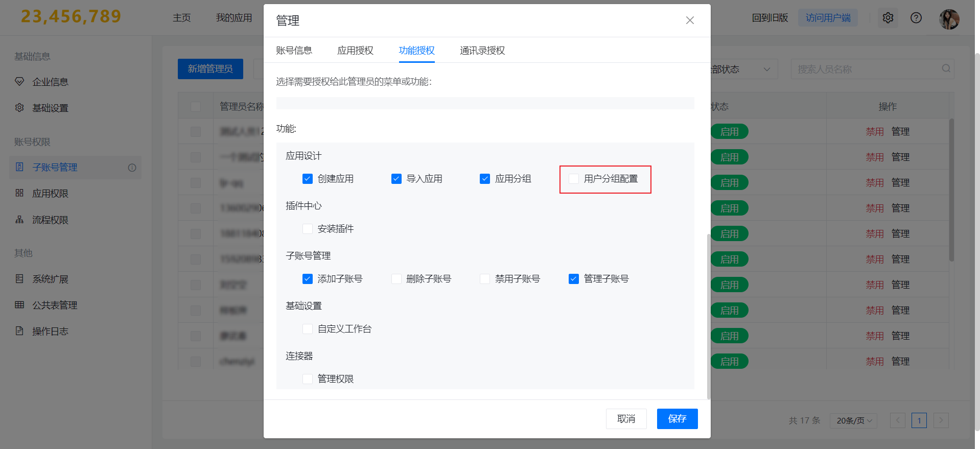The width and height of the screenshot is (980, 449).
Task: Click the 保存 button
Action: pos(677,419)
